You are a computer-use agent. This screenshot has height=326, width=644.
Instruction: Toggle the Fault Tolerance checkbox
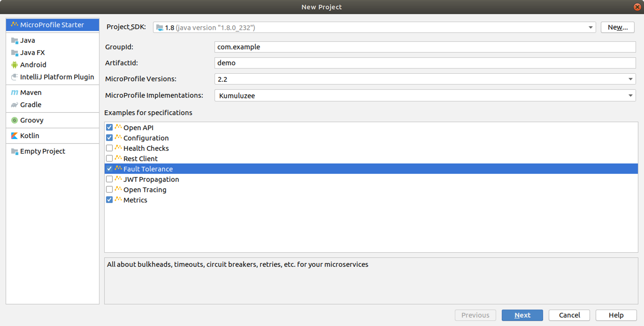pyautogui.click(x=109, y=169)
